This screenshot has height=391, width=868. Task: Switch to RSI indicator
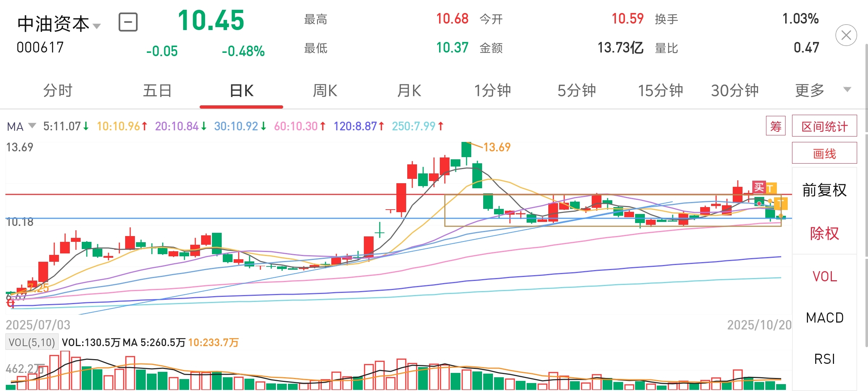point(824,359)
